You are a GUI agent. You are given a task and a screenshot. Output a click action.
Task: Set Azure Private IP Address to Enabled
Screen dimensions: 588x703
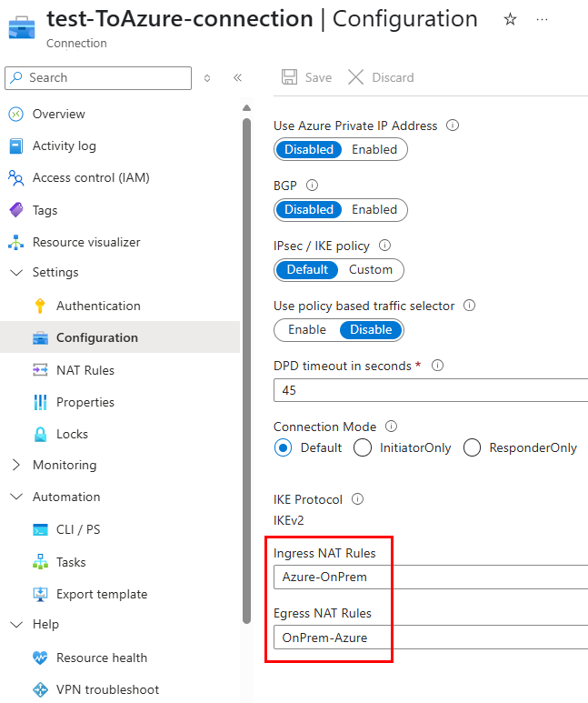pyautogui.click(x=374, y=149)
